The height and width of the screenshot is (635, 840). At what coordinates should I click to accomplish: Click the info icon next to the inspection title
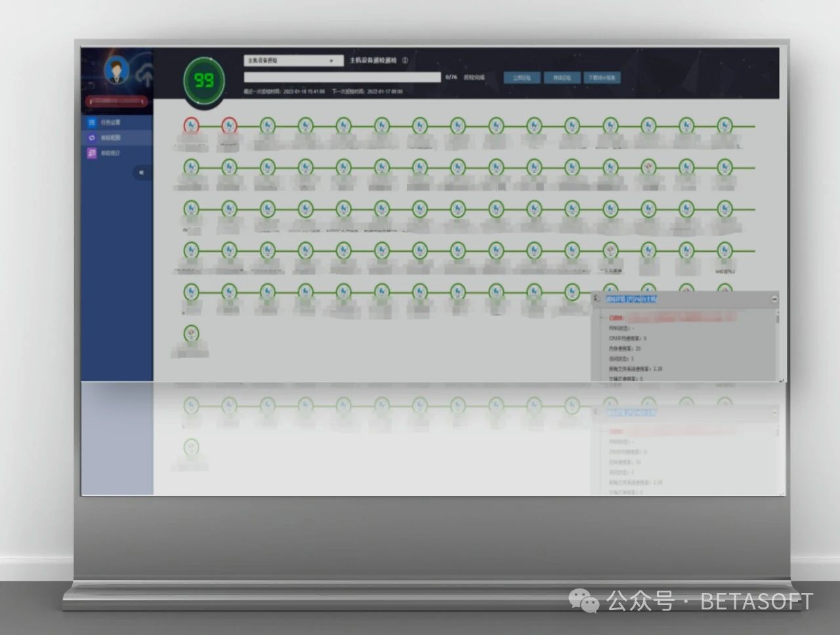405,60
